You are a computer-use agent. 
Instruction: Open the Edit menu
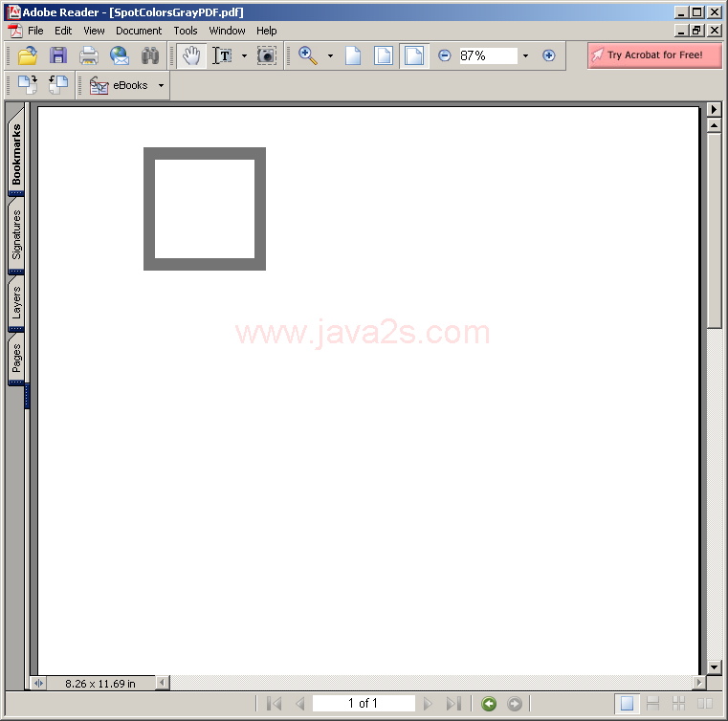point(63,31)
